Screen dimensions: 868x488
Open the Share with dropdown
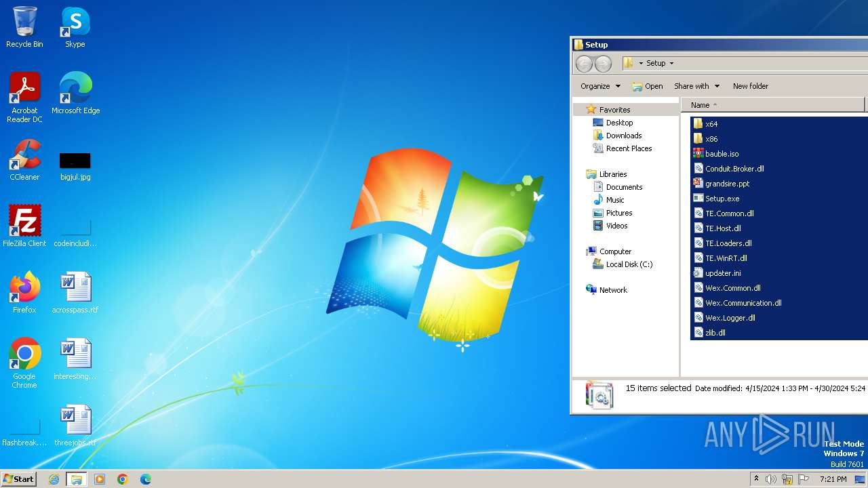pos(696,86)
